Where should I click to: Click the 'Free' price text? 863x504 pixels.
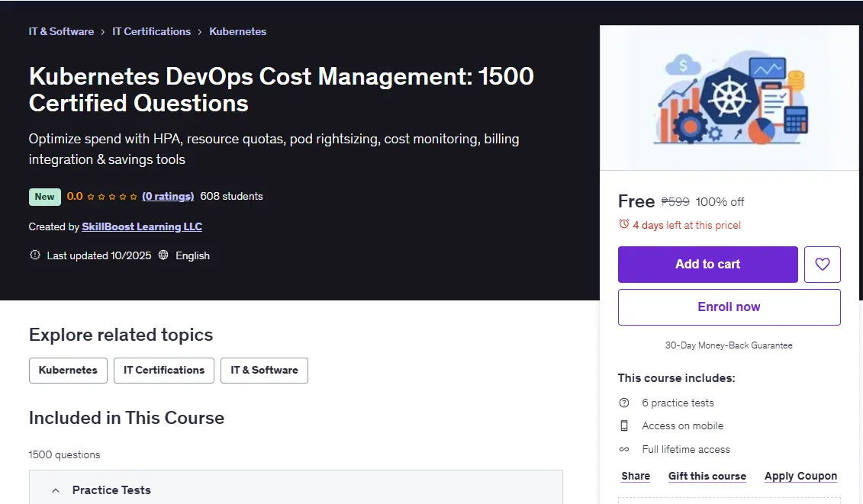(x=636, y=201)
